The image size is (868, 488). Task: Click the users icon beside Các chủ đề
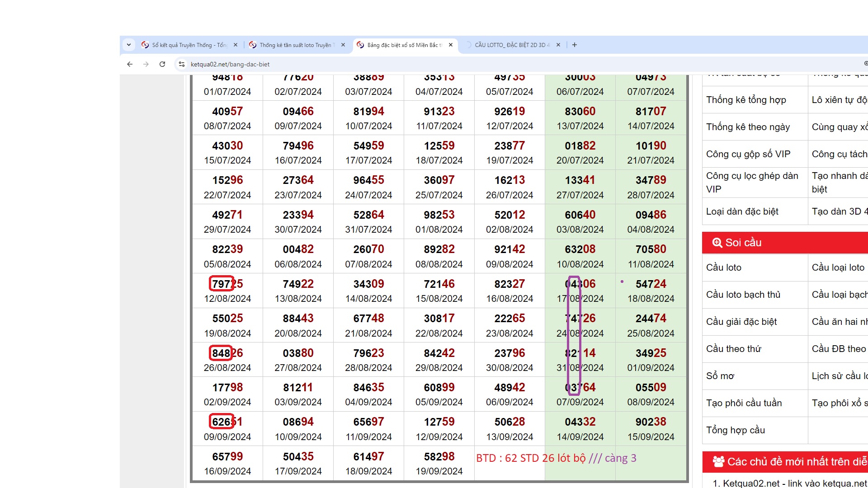(718, 461)
